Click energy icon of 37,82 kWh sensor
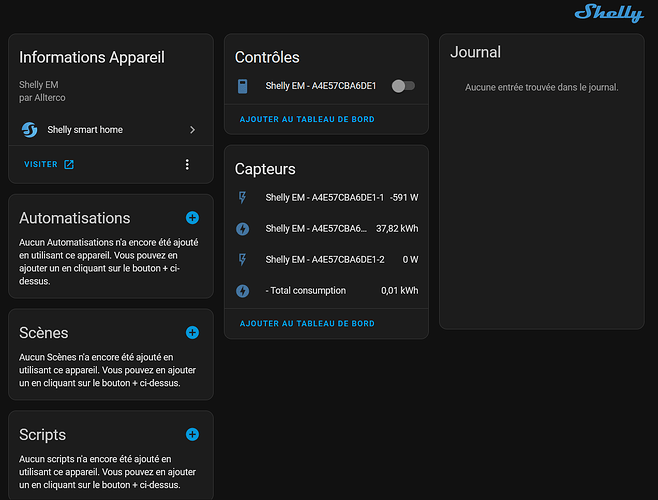 pos(243,229)
